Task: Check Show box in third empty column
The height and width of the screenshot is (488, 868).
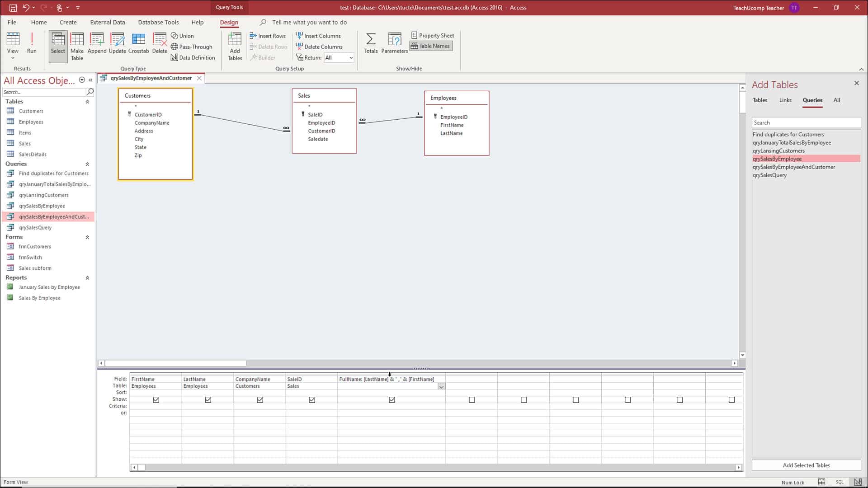Action: [x=576, y=400]
